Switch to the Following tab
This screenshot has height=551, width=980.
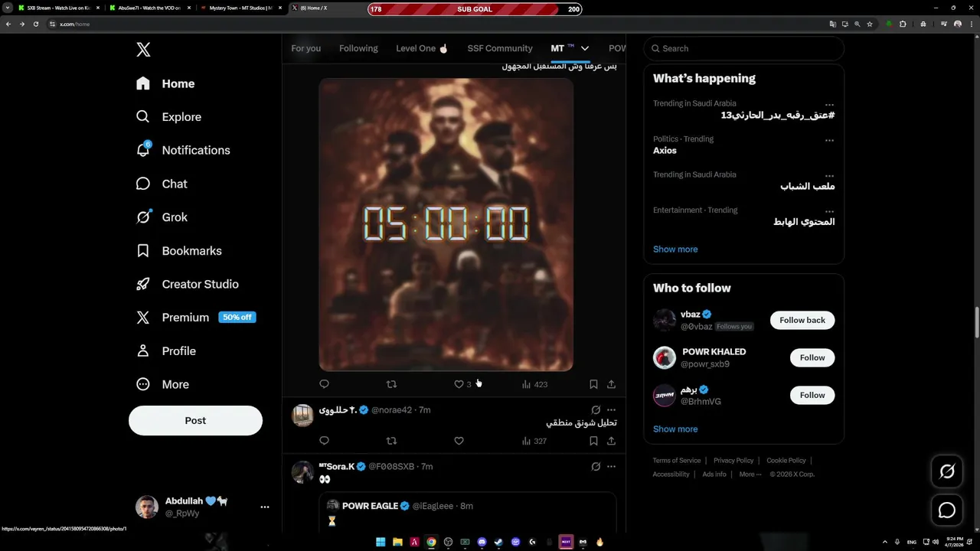358,48
